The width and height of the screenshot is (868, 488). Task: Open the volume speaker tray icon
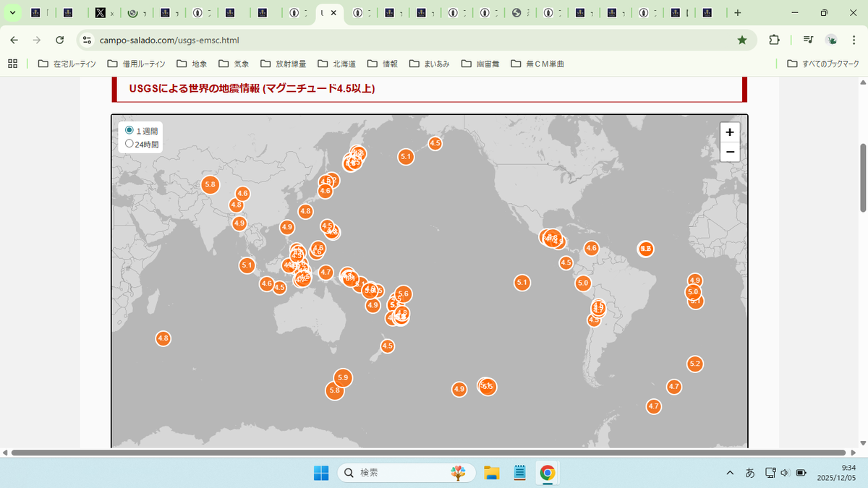[786, 473]
